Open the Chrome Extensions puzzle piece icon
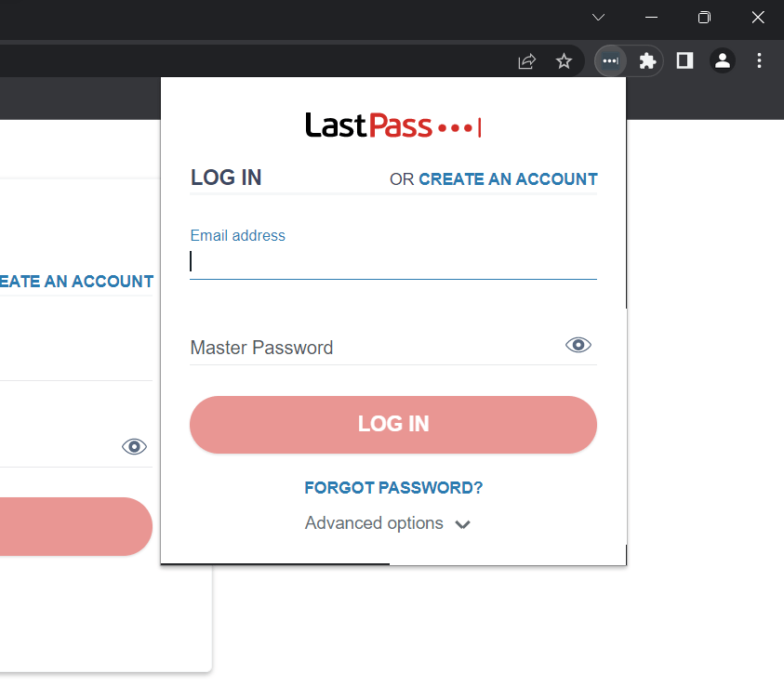784x699 pixels. pos(647,60)
